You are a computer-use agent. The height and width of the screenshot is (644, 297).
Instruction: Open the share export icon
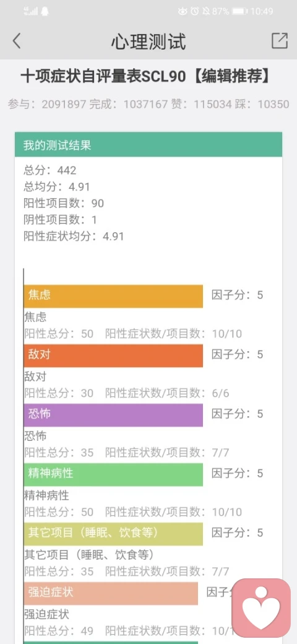(x=280, y=41)
